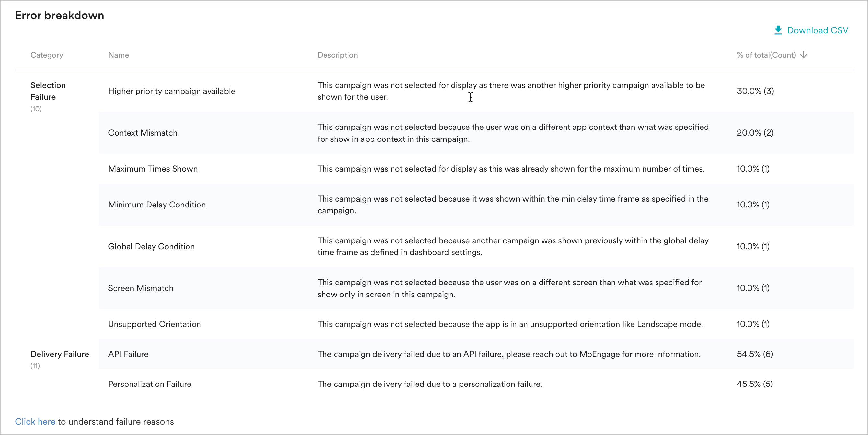Click the Download CSV link text

coord(817,30)
